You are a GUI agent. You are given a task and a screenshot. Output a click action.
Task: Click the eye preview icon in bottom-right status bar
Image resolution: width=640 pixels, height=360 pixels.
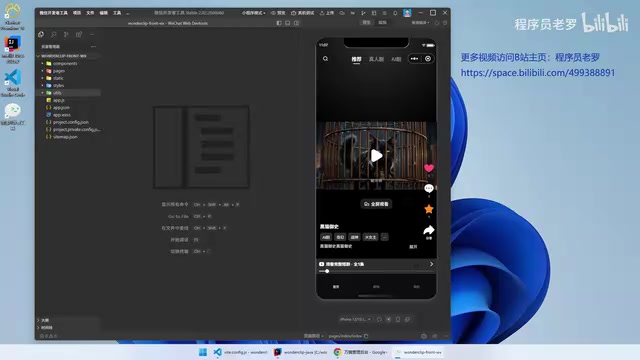point(435,336)
